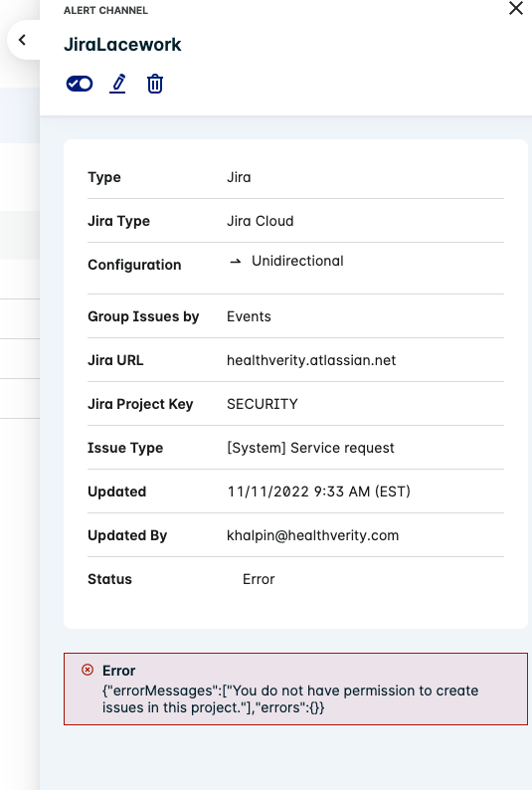Delete the JiraLacework channel with trash icon
The image size is (532, 790).
[155, 84]
